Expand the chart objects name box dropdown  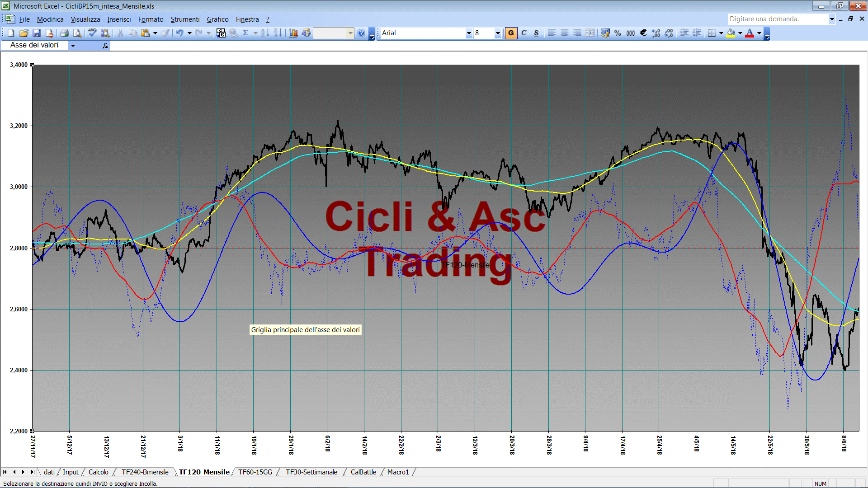click(73, 46)
